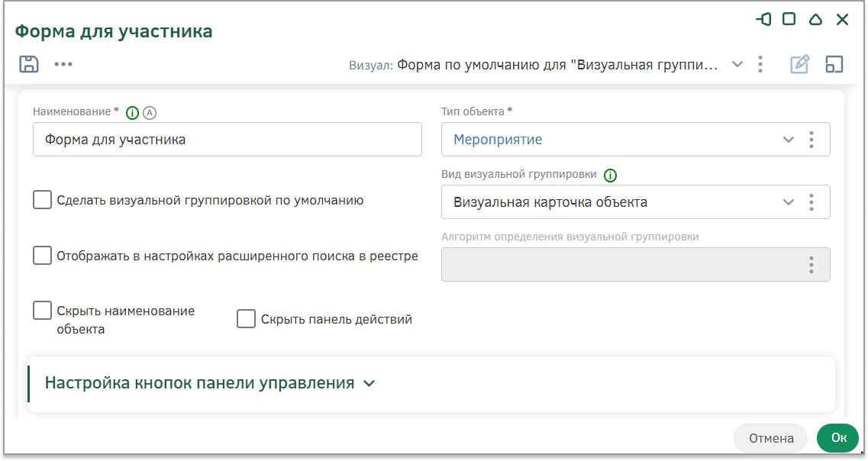Click the save diskette icon
Screen dimensions: 868x461
[29, 64]
